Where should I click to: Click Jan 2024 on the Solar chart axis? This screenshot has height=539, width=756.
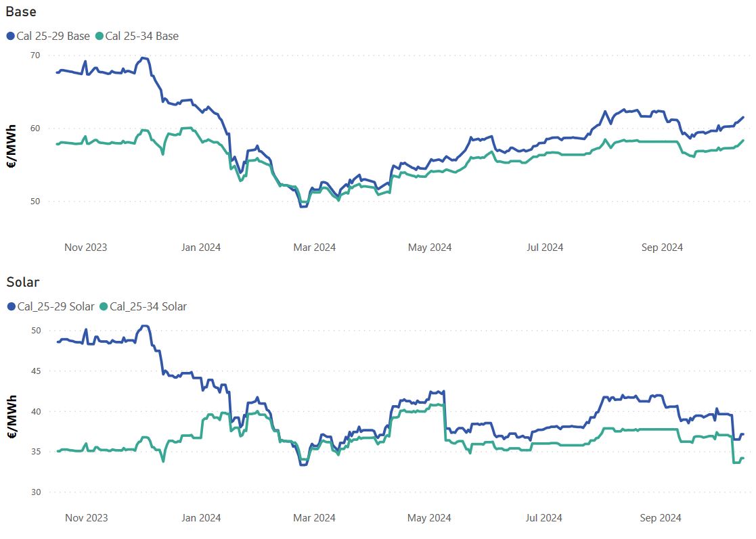pos(199,518)
